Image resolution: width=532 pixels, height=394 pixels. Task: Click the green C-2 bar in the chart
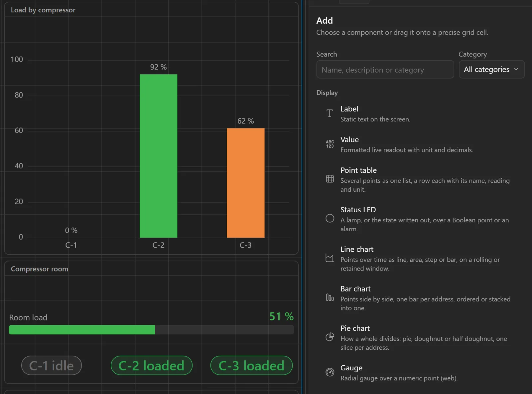click(158, 156)
